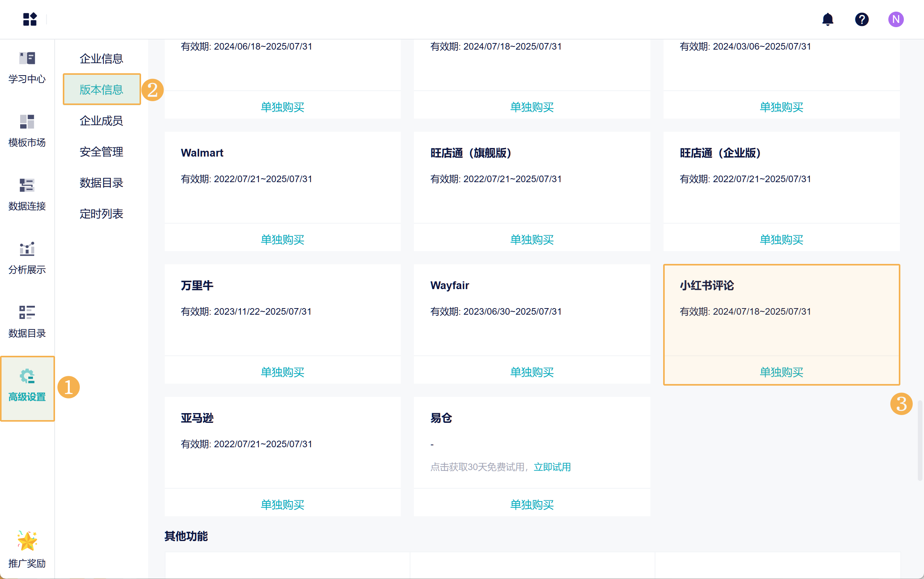Open 定时列表 menu item
This screenshot has height=579, width=924.
click(101, 214)
